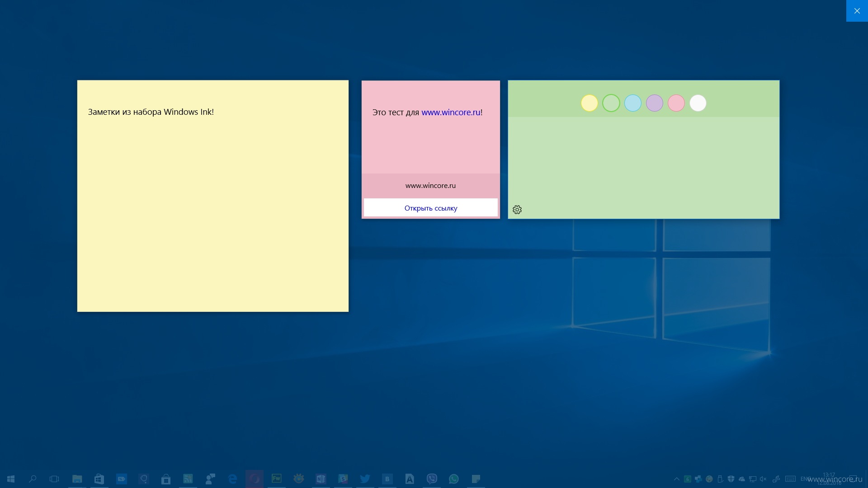Select the blue note color
The height and width of the screenshot is (488, 868).
633,103
